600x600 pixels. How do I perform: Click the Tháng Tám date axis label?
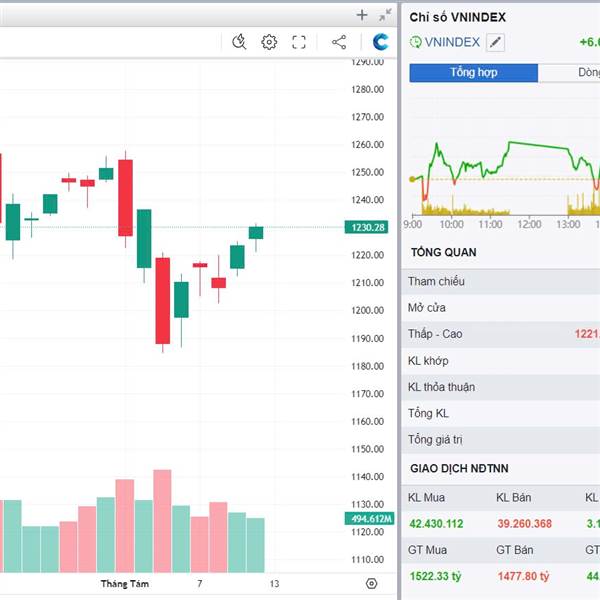[125, 584]
